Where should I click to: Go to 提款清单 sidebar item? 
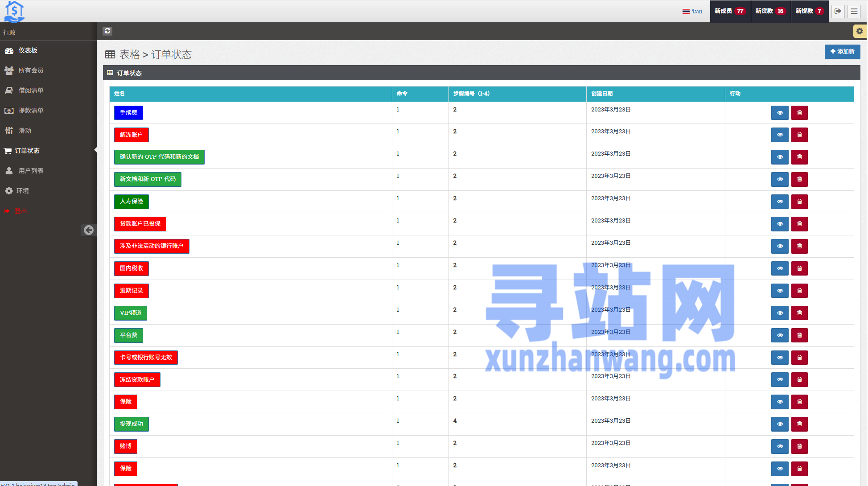tap(31, 111)
